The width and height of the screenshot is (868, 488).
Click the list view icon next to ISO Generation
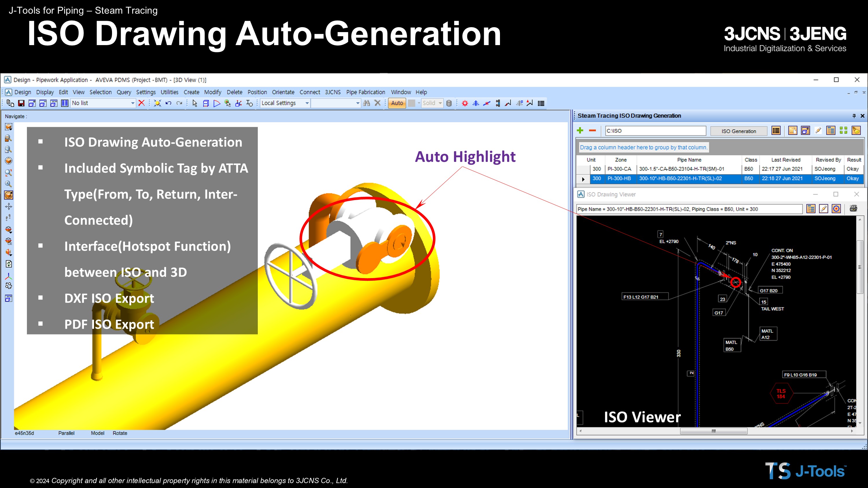[776, 131]
